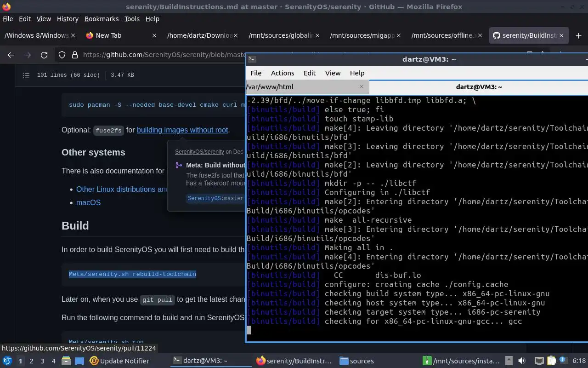Screen dimensions: 588x368
Task: Click Meta/serenity.sh rebuild-toolchain command text
Action: [x=132, y=274]
